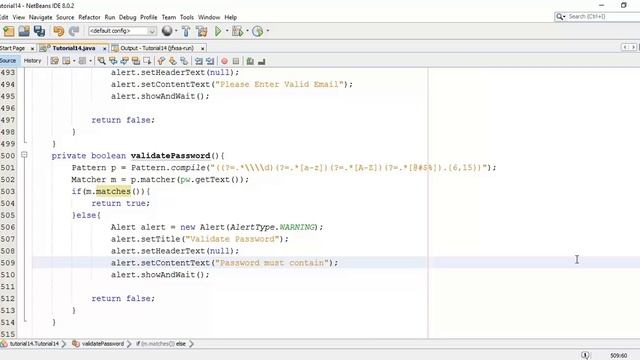The width and height of the screenshot is (640, 360).
Task: Clean and Build the project icon
Action: point(202,31)
